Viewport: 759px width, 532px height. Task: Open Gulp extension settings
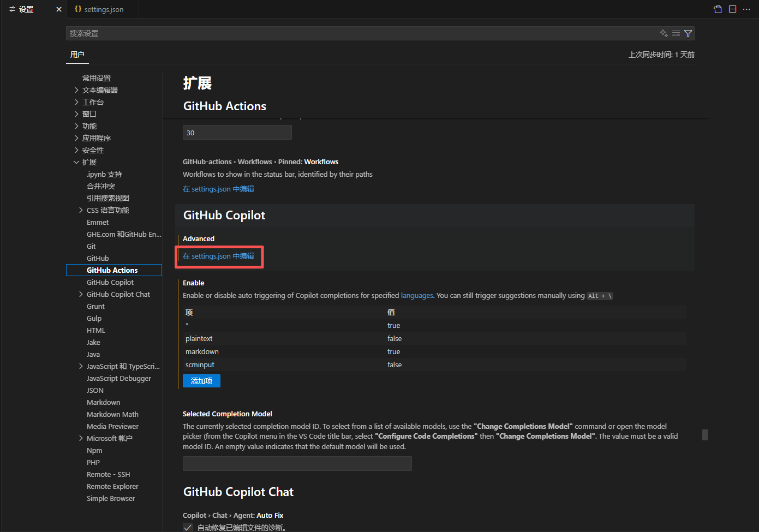(94, 318)
